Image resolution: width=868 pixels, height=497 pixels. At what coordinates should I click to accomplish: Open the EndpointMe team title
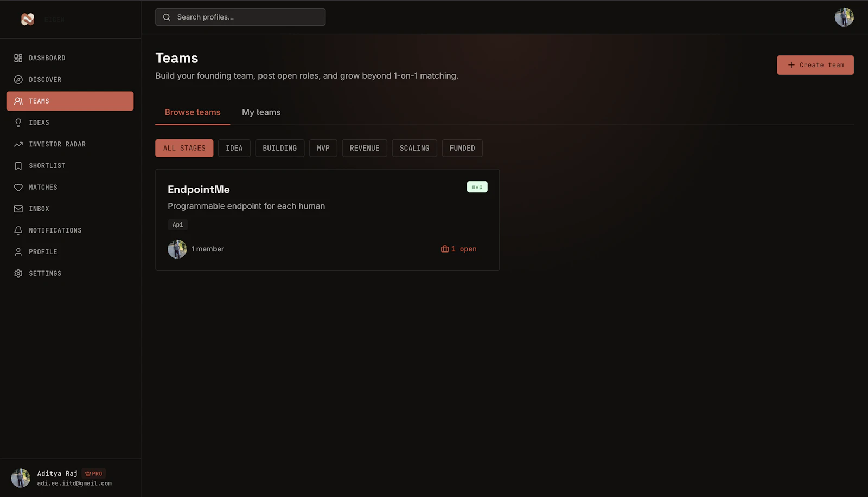[199, 190]
